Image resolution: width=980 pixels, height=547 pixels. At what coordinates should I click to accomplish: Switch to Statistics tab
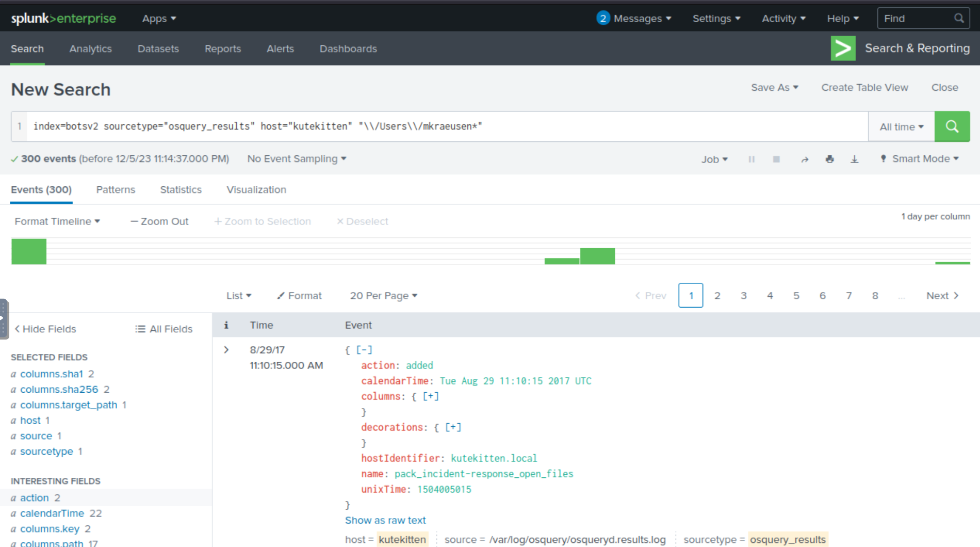(181, 190)
